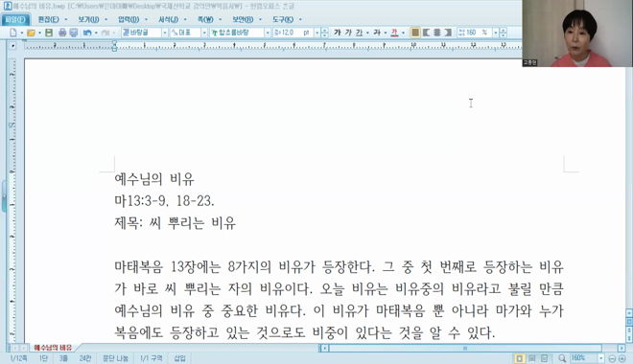Apply underline formatting
The width and height of the screenshot is (633, 364).
click(x=359, y=33)
